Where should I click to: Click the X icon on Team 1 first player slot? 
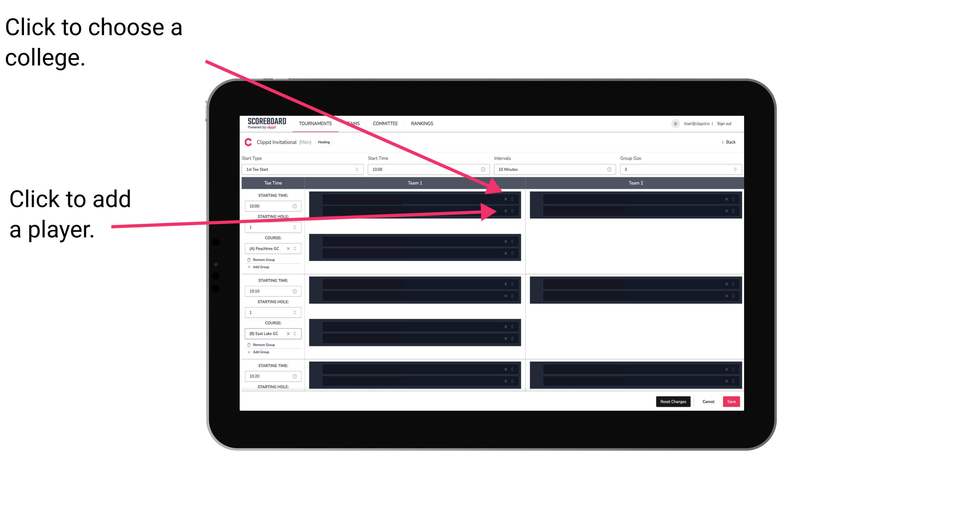coord(506,199)
